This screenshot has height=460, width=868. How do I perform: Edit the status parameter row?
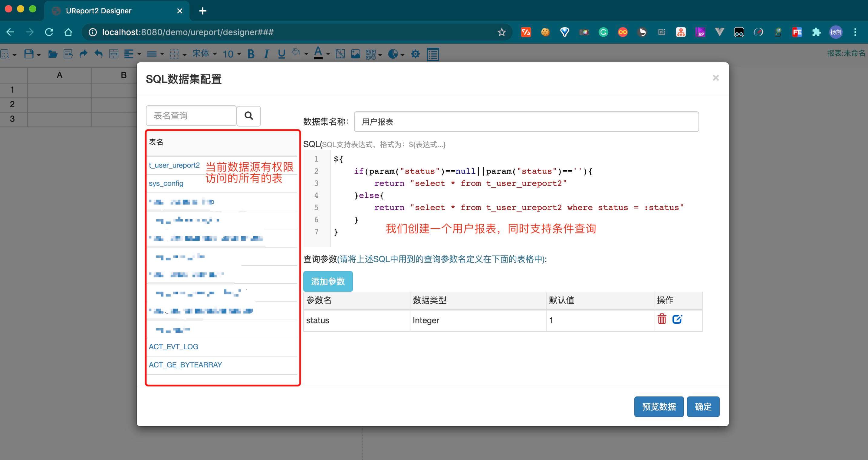pyautogui.click(x=677, y=319)
